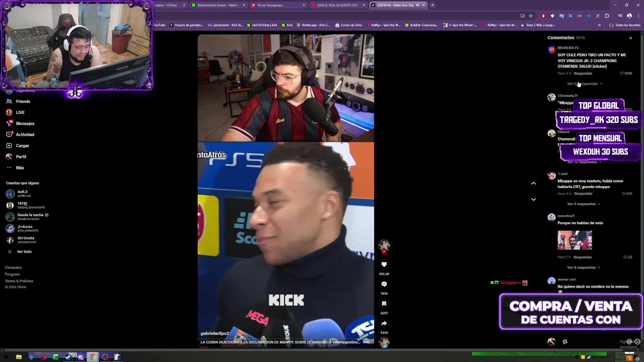Open gabrielaclips2 author name on video

[215, 333]
